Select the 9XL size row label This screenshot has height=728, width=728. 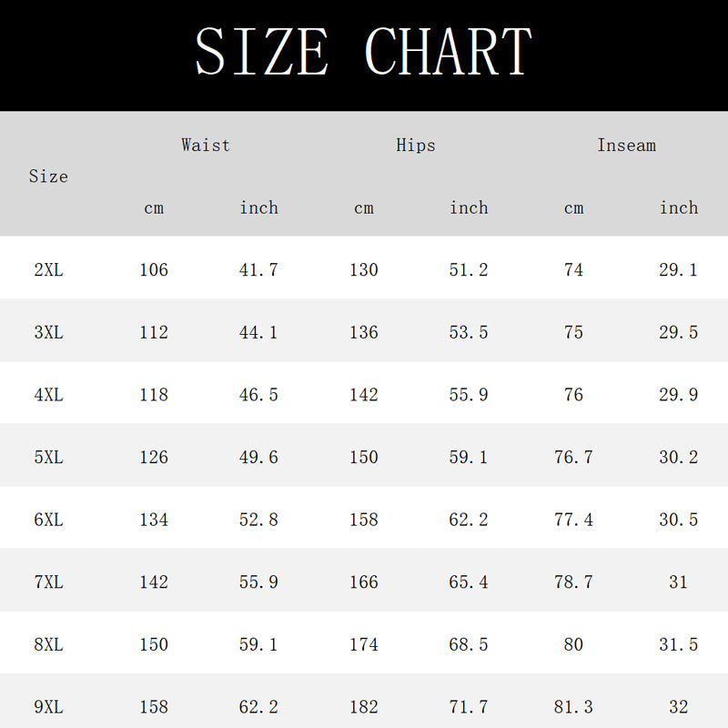tap(48, 706)
